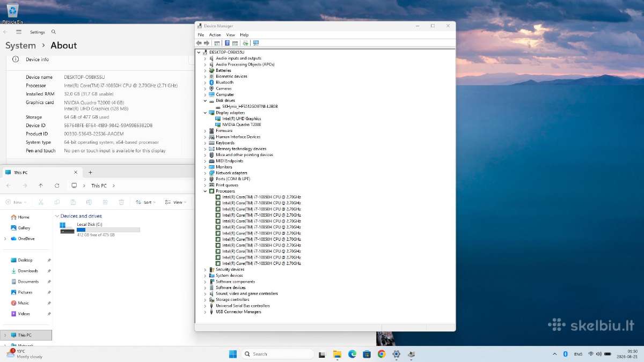This screenshot has width=644, height=362.
Task: Open the weather widget on taskbar
Action: [24, 354]
